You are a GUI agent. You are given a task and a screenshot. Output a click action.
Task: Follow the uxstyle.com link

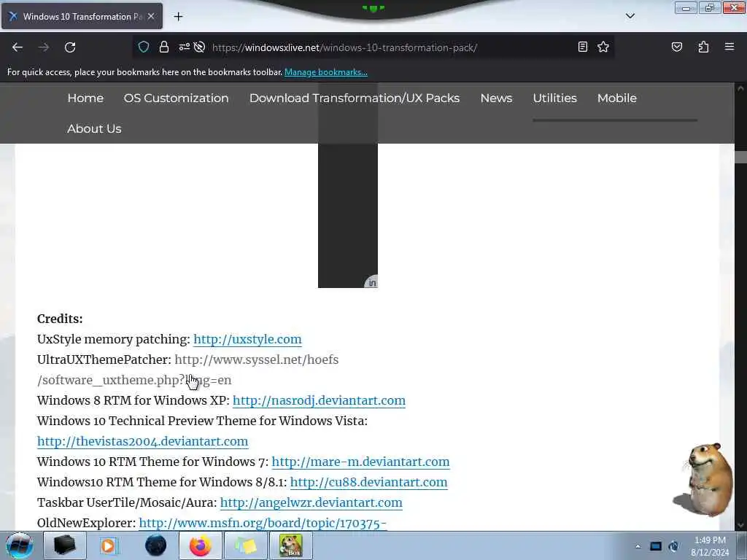(x=247, y=339)
